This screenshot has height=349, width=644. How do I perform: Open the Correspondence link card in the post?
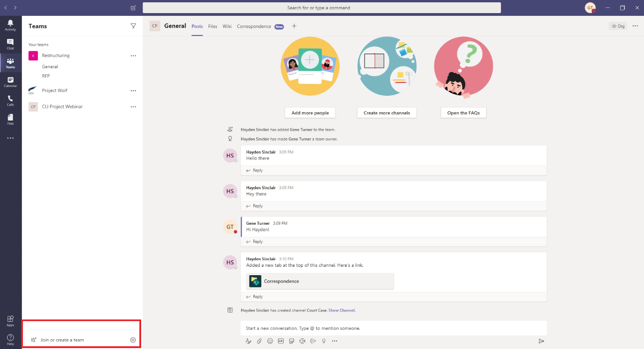320,281
